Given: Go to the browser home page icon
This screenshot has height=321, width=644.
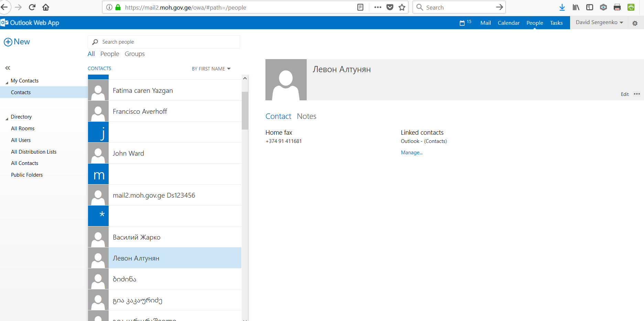Looking at the screenshot, I should tap(46, 7).
